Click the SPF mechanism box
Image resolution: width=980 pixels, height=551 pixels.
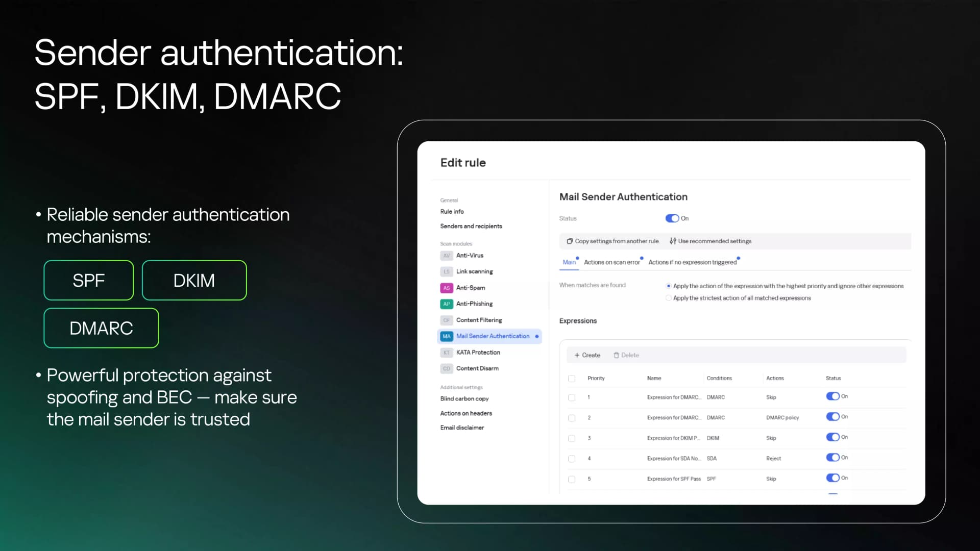pos(89,281)
